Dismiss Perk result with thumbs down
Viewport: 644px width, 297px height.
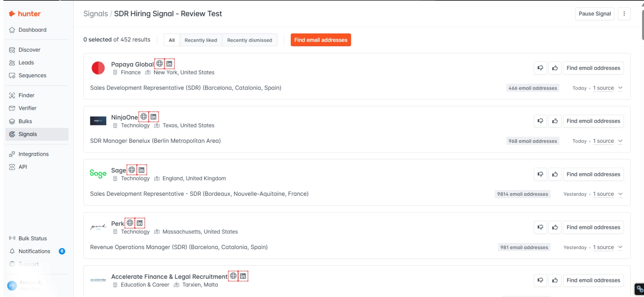click(540, 227)
